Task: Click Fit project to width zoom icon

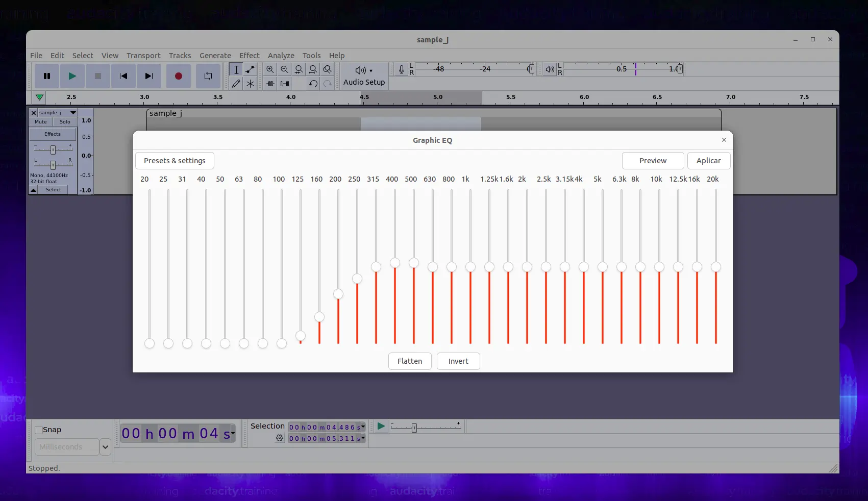Action: pyautogui.click(x=313, y=69)
